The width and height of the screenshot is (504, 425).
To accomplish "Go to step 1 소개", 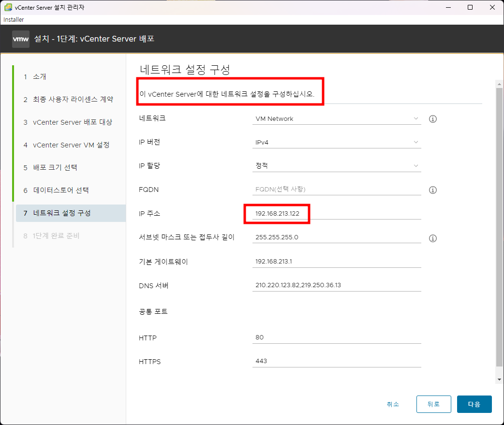I will [35, 77].
